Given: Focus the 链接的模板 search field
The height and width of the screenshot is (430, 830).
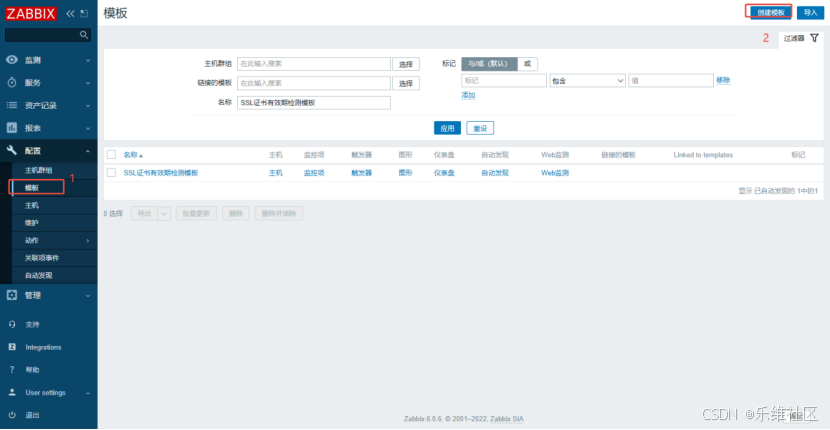Looking at the screenshot, I should tap(314, 83).
